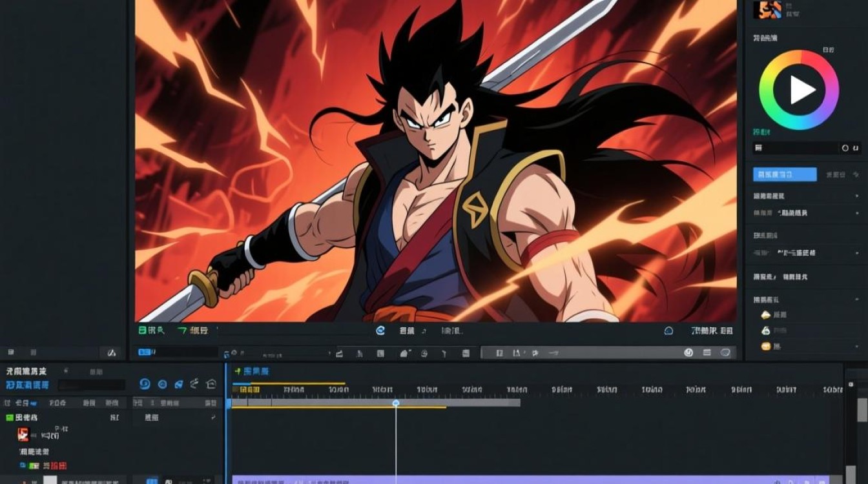Click the dark input field under the color wheel
Viewport: 868px width, 484px height.
[x=805, y=148]
